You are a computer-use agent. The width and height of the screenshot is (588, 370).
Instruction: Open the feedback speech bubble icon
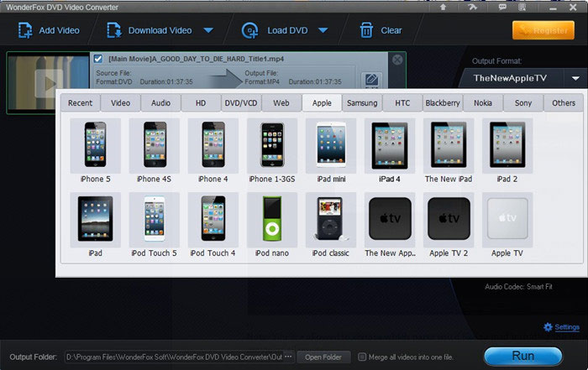(502, 7)
